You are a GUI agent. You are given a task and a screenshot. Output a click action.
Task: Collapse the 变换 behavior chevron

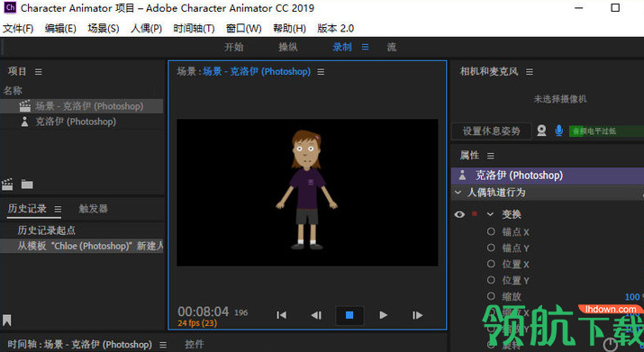pos(490,214)
